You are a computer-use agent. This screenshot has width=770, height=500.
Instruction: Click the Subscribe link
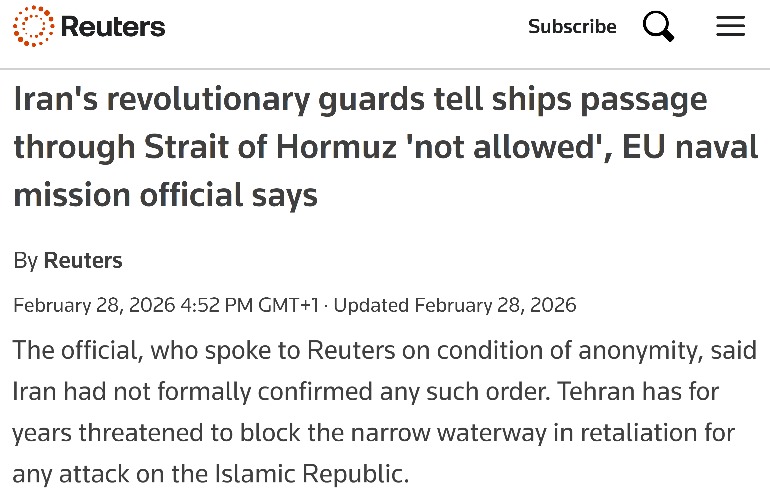572,27
